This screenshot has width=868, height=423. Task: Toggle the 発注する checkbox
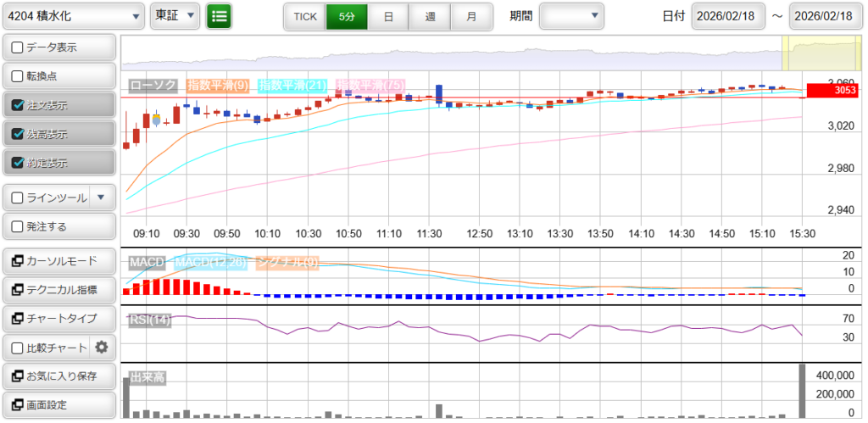coord(18,226)
